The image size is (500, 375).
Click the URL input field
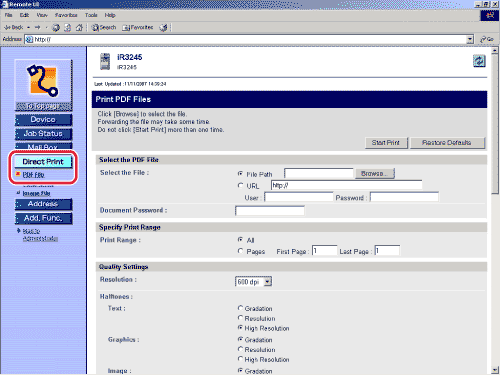[347, 185]
